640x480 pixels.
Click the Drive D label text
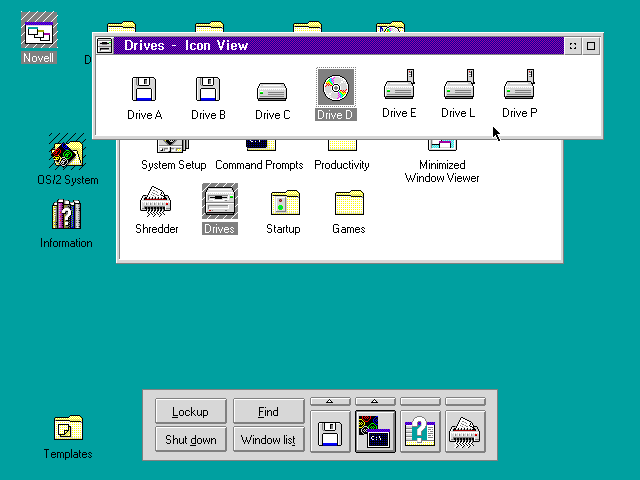click(336, 115)
